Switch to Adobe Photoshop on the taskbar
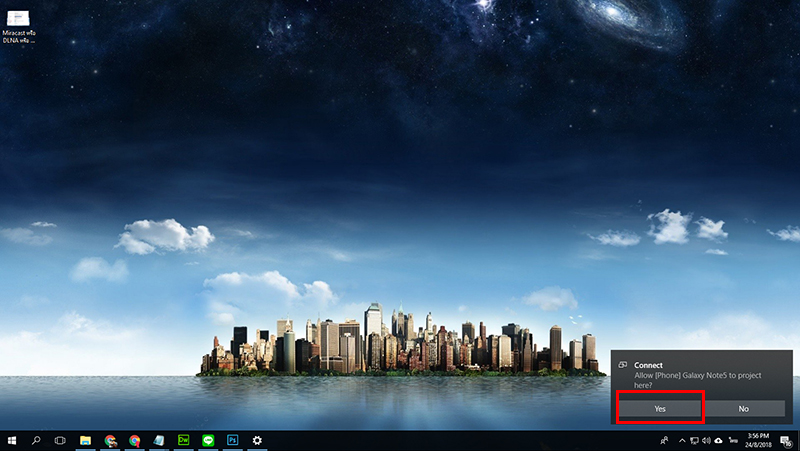Screen dimensions: 800x451 click(x=233, y=440)
